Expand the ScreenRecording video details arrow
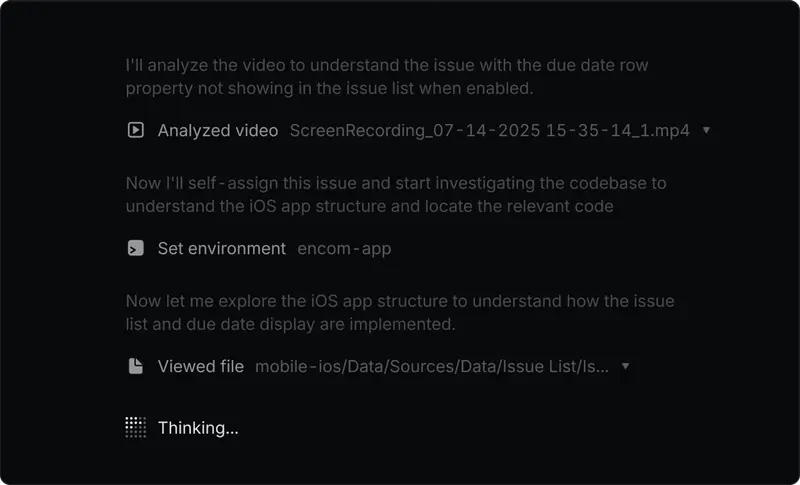 [x=706, y=130]
